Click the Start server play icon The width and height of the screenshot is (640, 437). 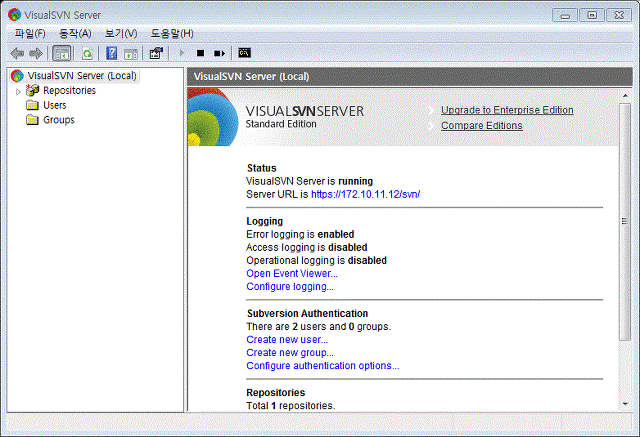182,53
